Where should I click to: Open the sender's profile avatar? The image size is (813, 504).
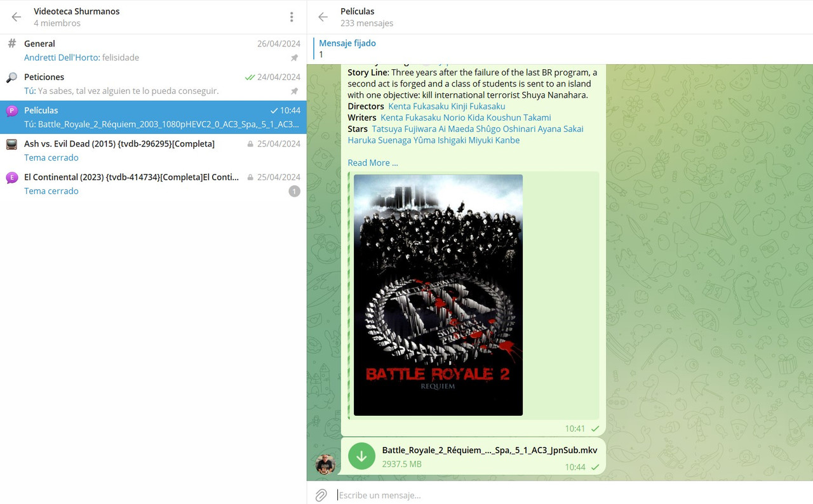click(325, 464)
